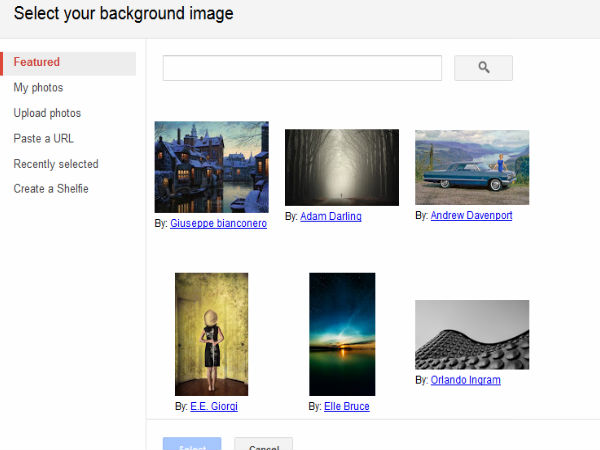Open the Upload photos section

(47, 113)
